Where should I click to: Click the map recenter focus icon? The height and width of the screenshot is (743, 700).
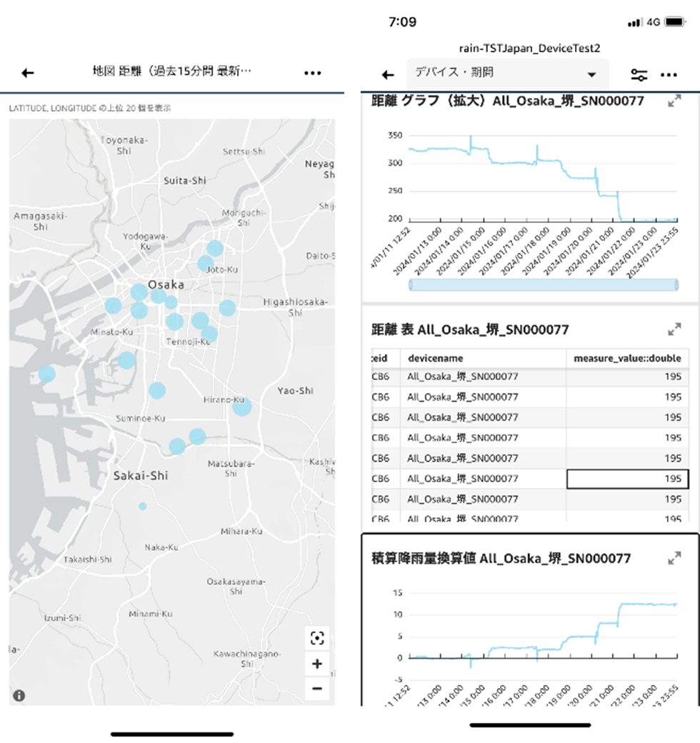click(316, 638)
